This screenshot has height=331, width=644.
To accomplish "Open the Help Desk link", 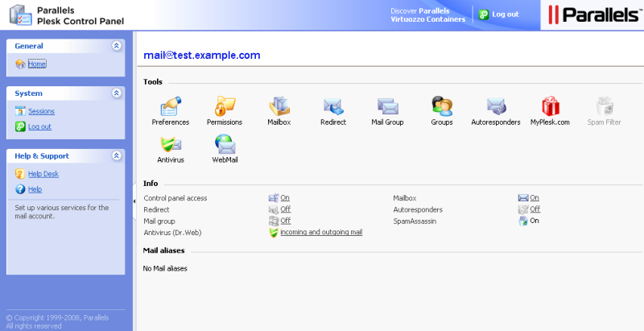I will (x=43, y=174).
